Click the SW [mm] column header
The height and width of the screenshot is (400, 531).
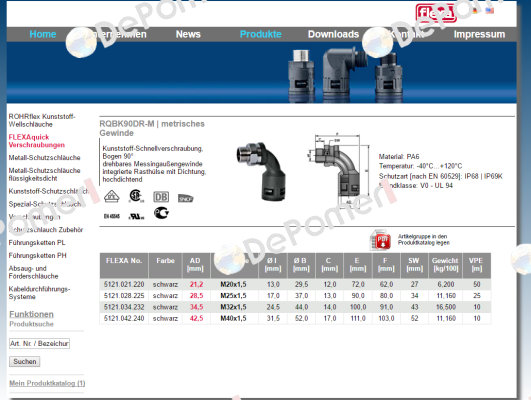pos(414,265)
